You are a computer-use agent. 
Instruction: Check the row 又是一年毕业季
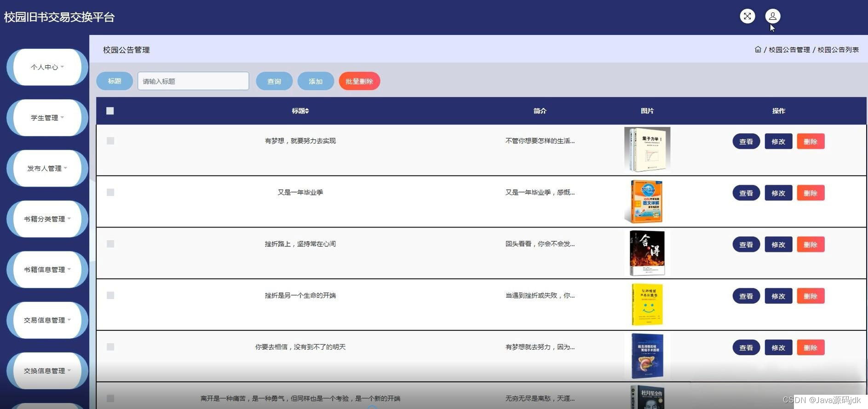pyautogui.click(x=110, y=192)
